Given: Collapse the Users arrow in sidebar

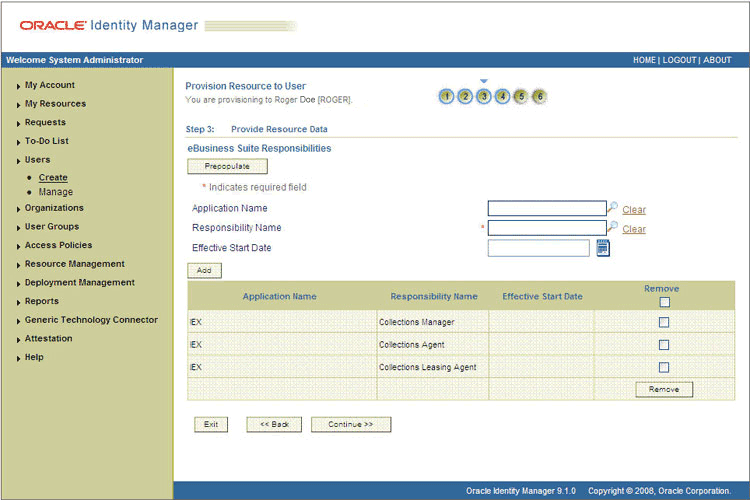Looking at the screenshot, I should click(x=18, y=161).
